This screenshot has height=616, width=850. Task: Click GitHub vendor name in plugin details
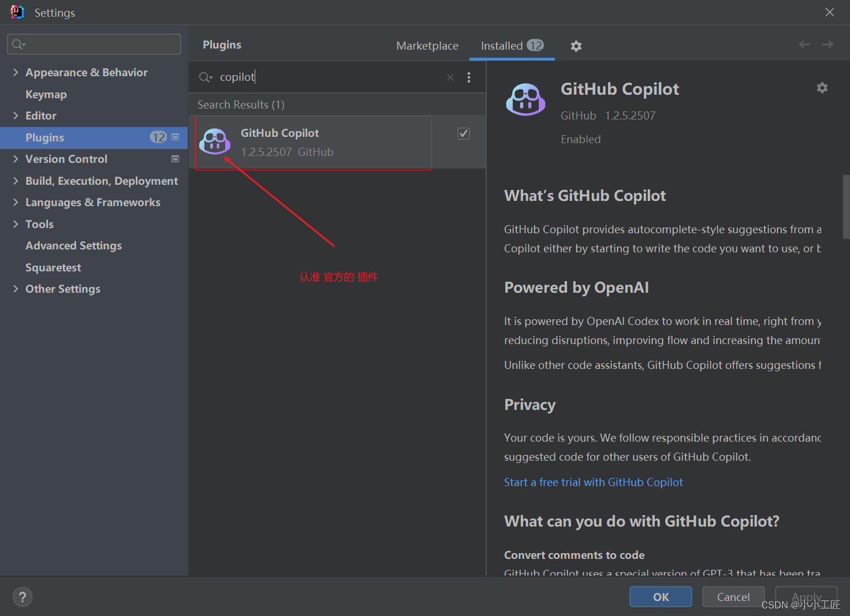pyautogui.click(x=578, y=115)
